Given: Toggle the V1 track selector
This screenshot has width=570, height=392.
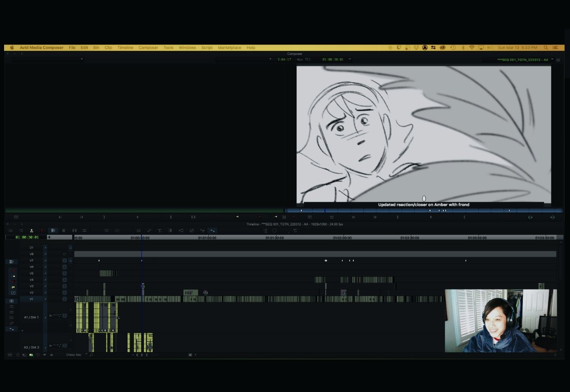Looking at the screenshot, I should coord(31,299).
